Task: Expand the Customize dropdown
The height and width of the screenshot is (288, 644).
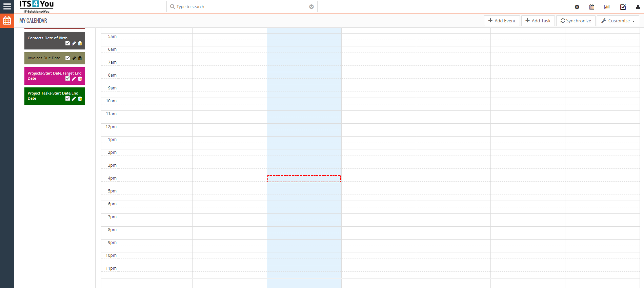Action: [618, 21]
